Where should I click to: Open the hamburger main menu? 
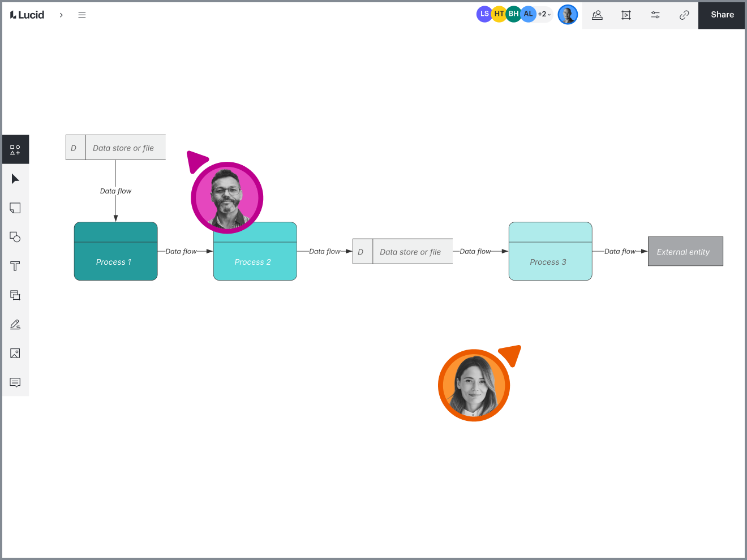(82, 15)
